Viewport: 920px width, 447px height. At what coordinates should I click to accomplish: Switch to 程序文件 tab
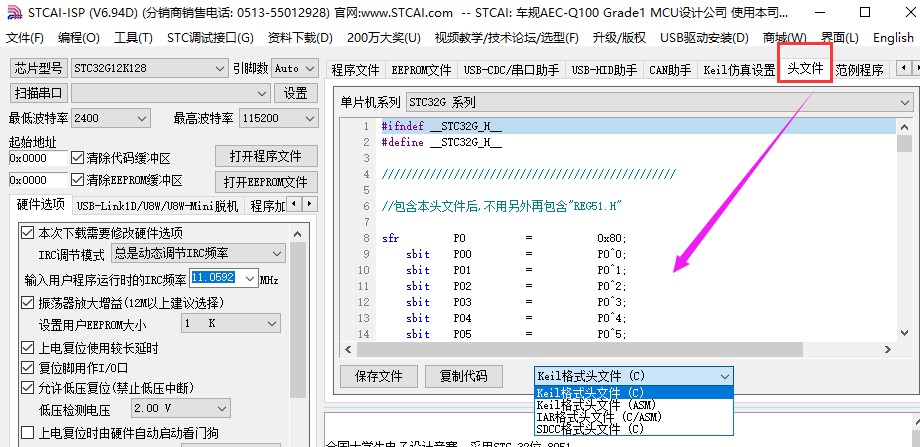(x=356, y=70)
